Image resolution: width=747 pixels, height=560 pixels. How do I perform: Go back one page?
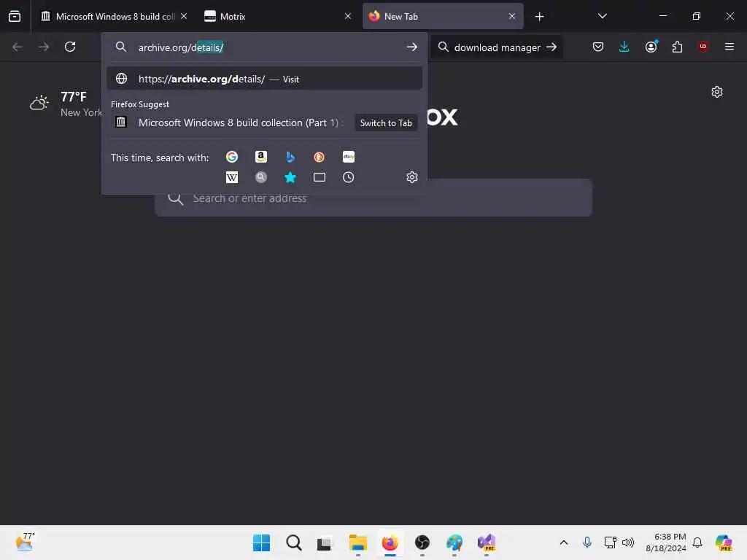click(18, 47)
